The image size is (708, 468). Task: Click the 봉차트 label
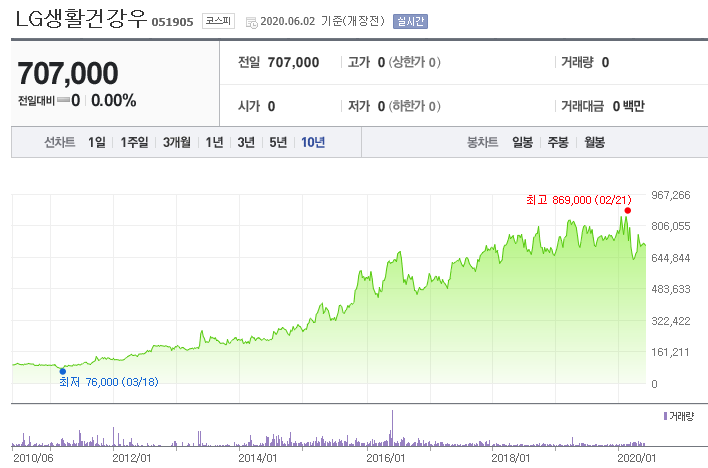482,142
